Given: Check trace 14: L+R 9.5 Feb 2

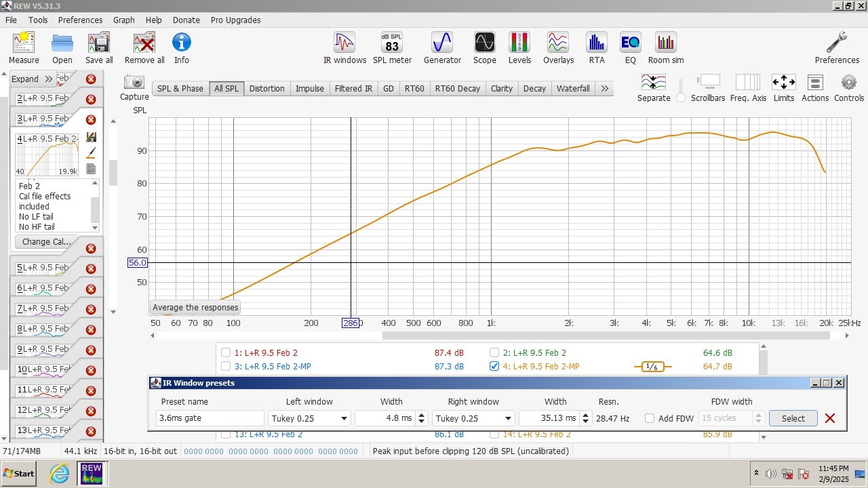Looking at the screenshot, I should (494, 434).
